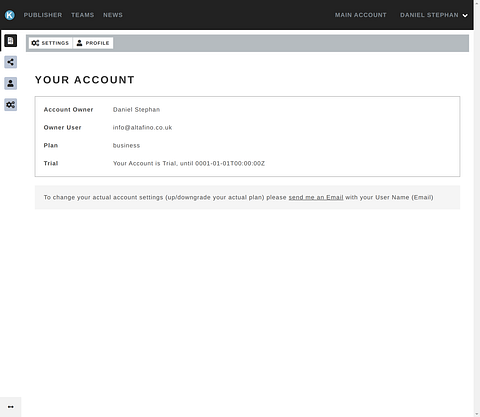Open the Main Account selector
The width and height of the screenshot is (480, 417).
tap(361, 15)
